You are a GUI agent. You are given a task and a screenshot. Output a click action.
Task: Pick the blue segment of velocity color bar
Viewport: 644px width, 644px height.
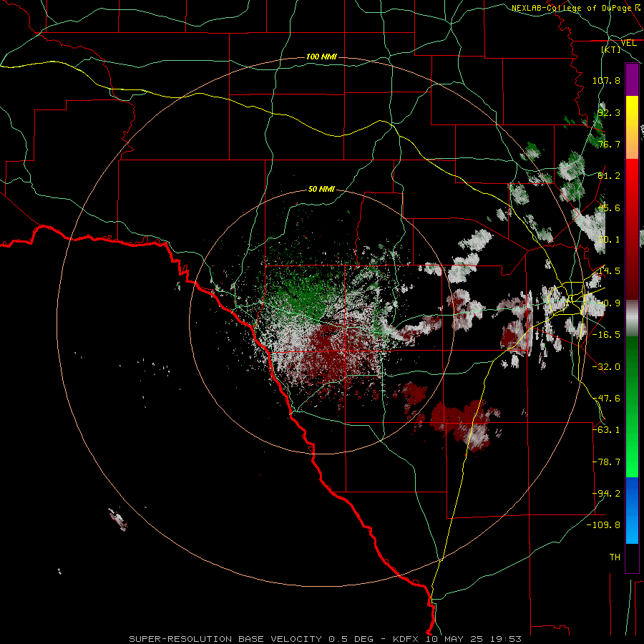click(x=632, y=510)
